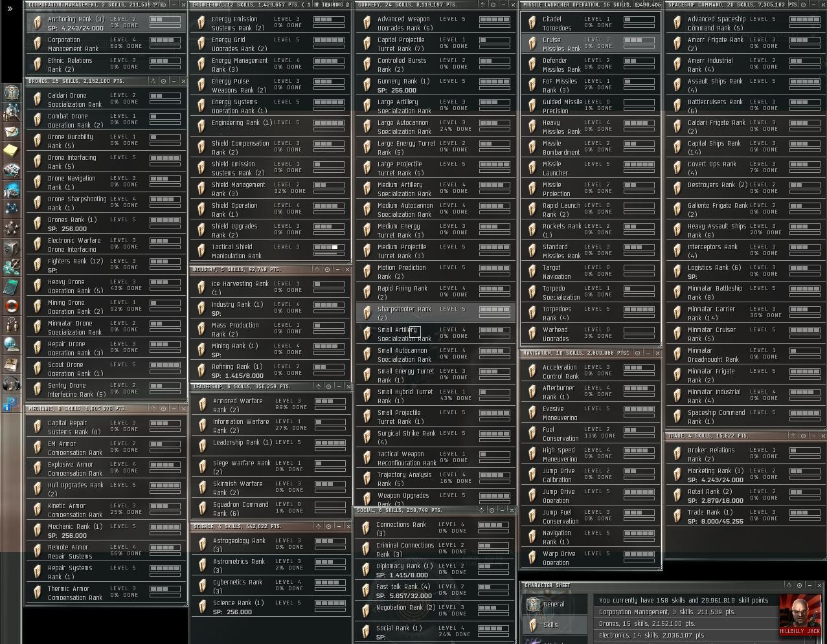Image resolution: width=827 pixels, height=644 pixels.
Task: Toggle the pin on the Trade window
Action: (793, 436)
